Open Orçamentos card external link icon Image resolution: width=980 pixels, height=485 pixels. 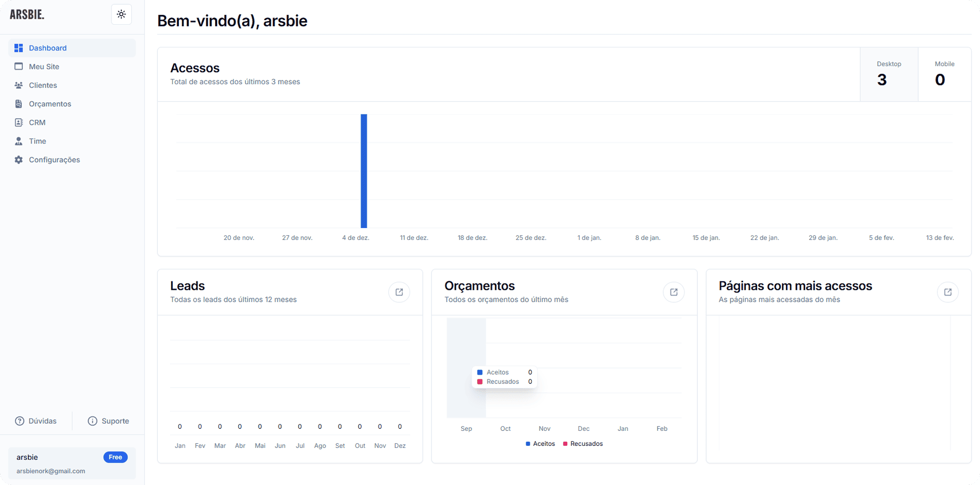click(674, 292)
